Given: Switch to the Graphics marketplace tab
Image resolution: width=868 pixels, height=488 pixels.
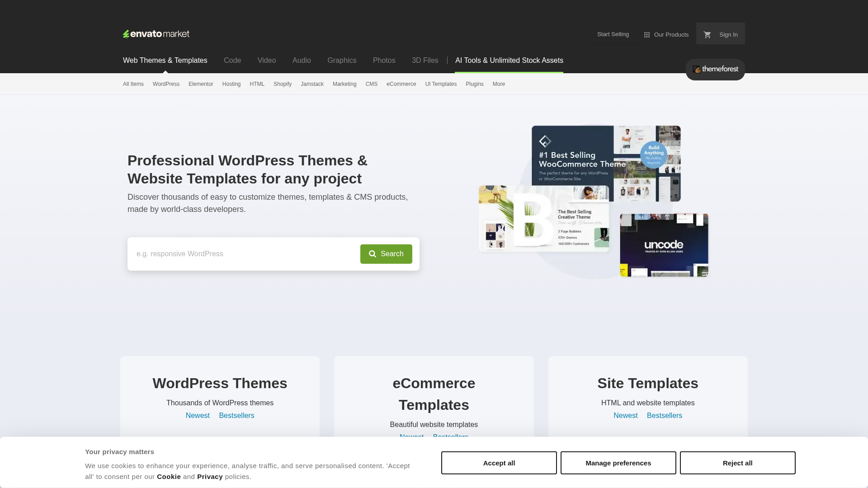Looking at the screenshot, I should (342, 61).
